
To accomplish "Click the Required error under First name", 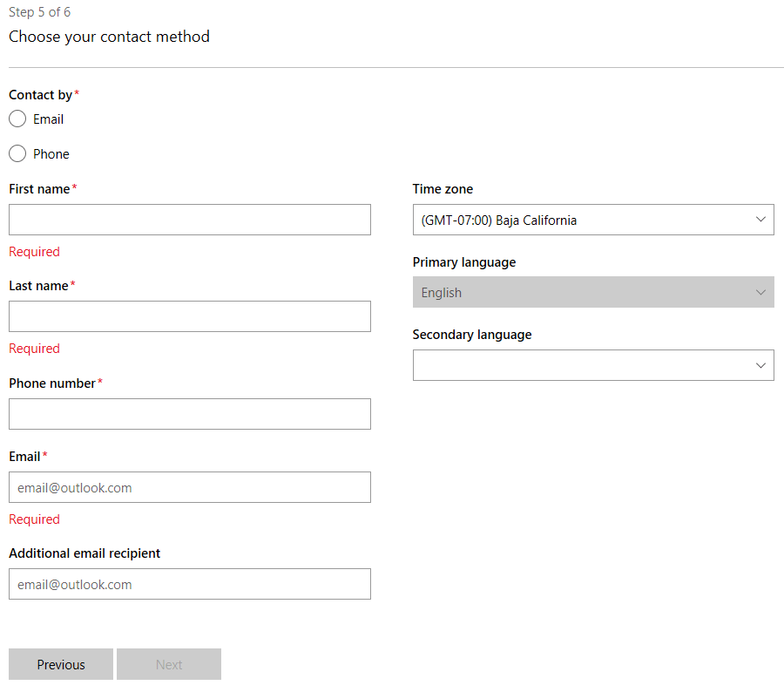I will pos(34,252).
